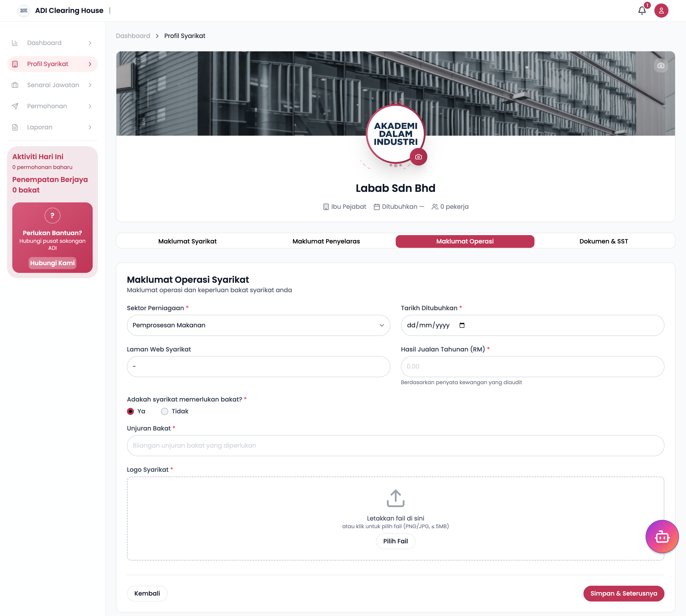Open the notification bell icon
Image resolution: width=686 pixels, height=616 pixels.
click(x=642, y=11)
